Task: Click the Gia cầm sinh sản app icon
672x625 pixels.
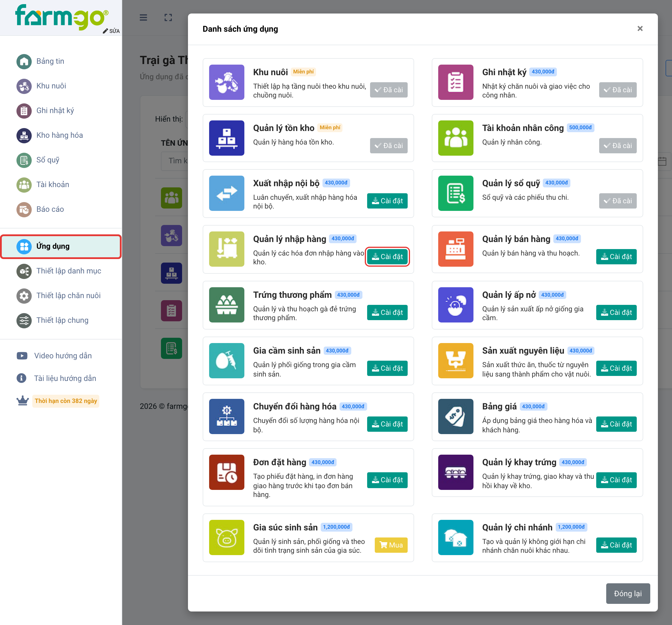Action: [x=226, y=361]
